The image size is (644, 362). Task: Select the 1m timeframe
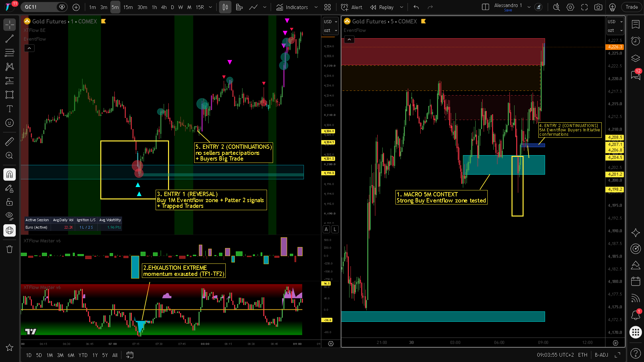[93, 7]
